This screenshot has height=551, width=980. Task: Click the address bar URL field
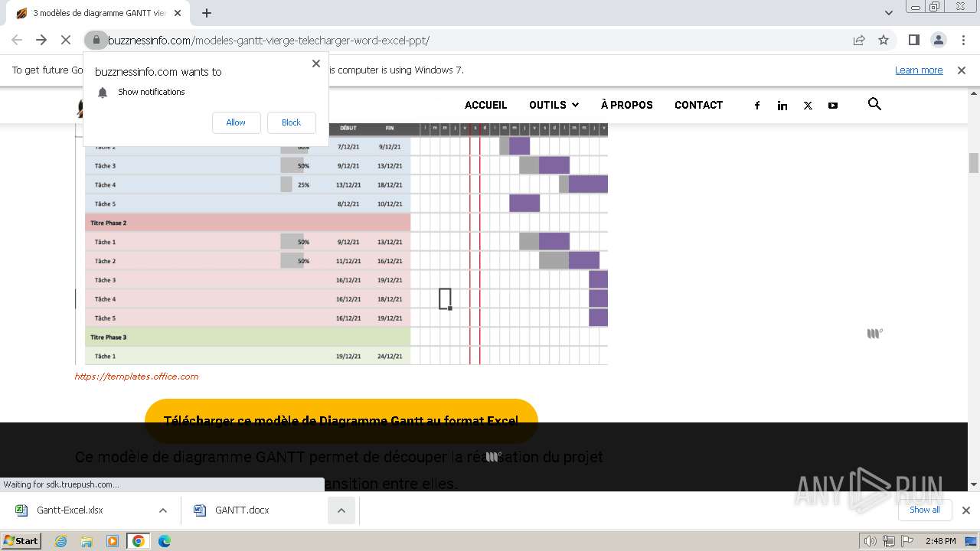click(x=475, y=40)
